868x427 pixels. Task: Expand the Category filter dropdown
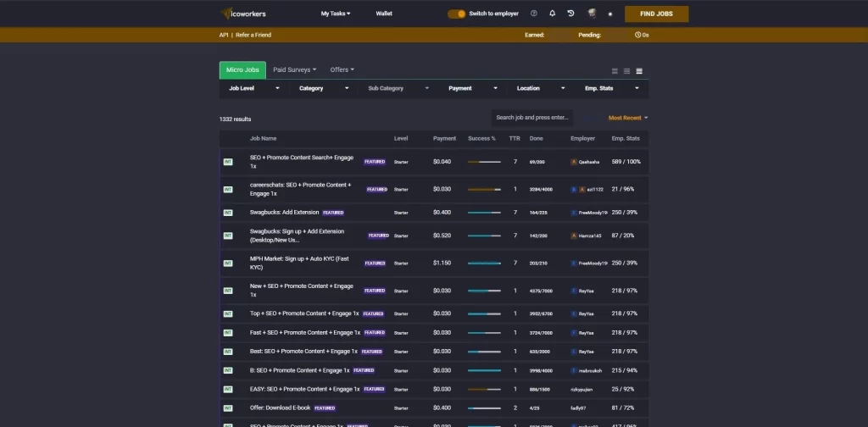(x=324, y=88)
